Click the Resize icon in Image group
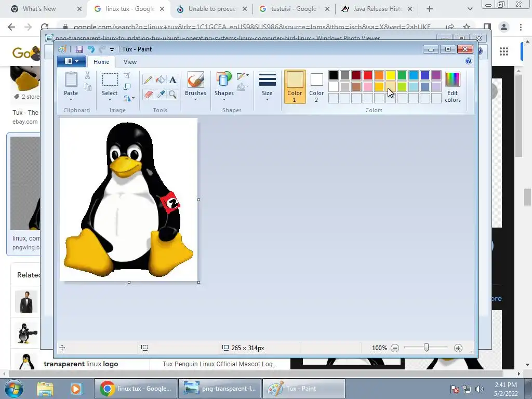 [x=127, y=87]
